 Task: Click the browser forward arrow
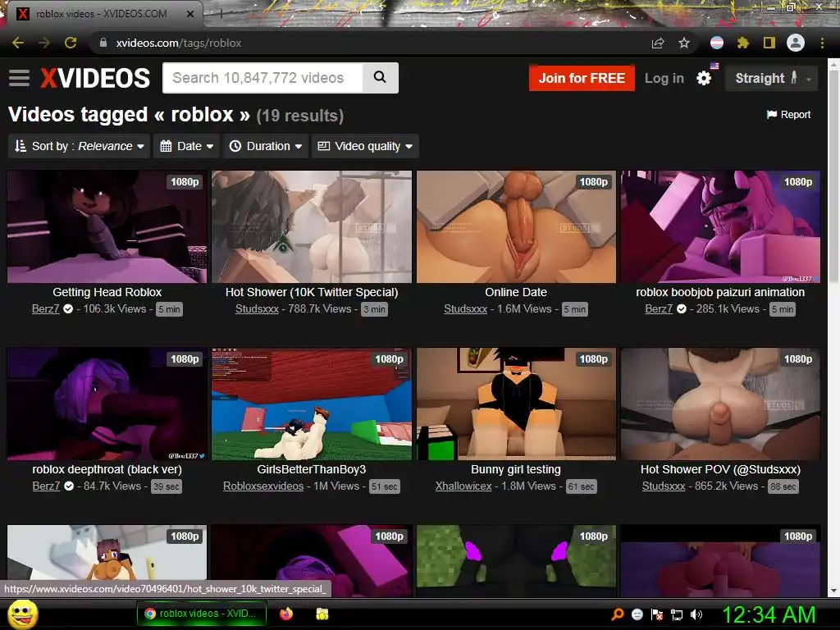click(44, 43)
